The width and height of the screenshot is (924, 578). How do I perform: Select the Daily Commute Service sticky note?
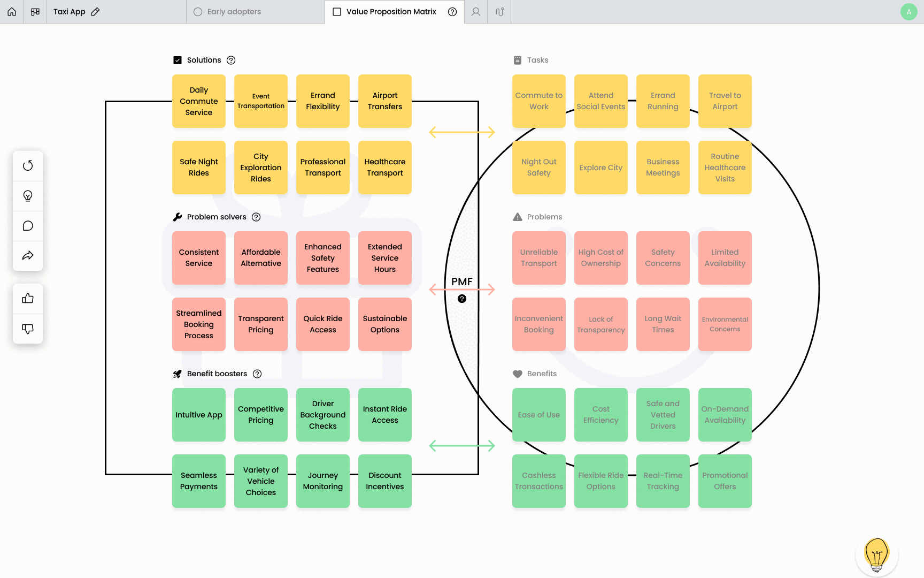point(199,101)
